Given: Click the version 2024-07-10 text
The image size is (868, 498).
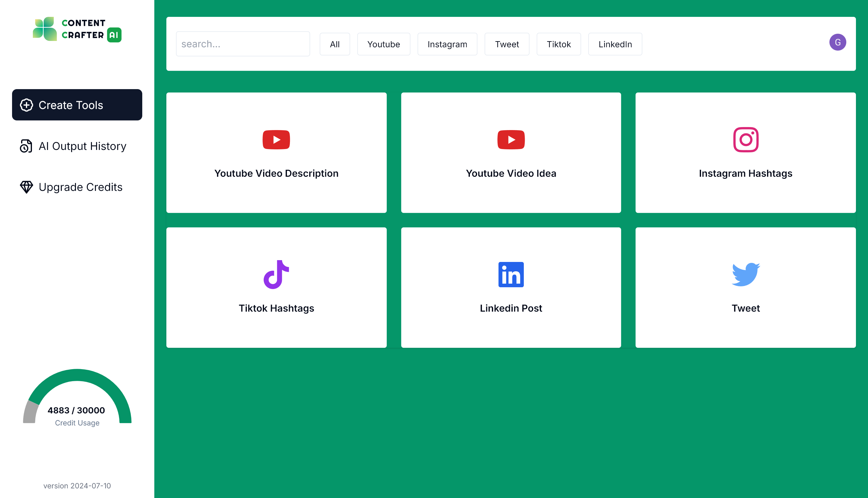Looking at the screenshot, I should [77, 486].
